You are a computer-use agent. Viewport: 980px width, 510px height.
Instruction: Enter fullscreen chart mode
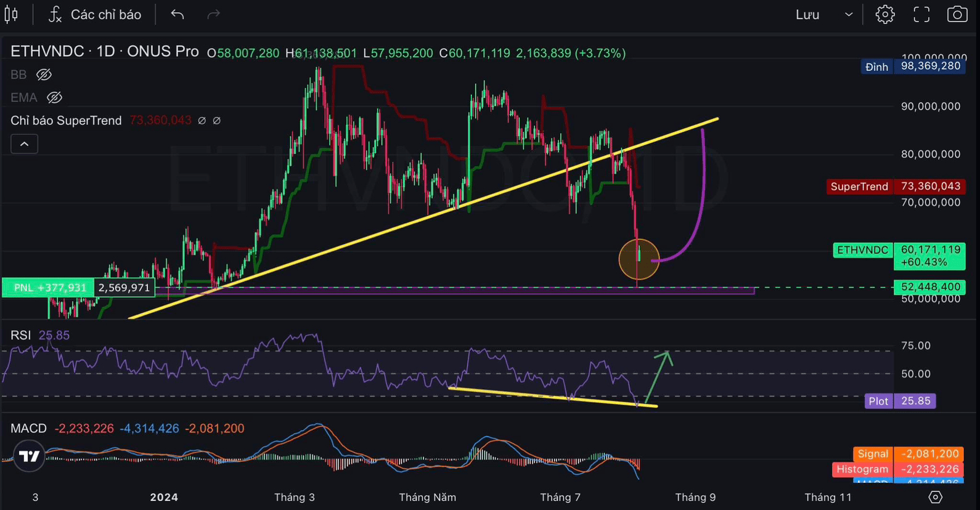coord(921,14)
